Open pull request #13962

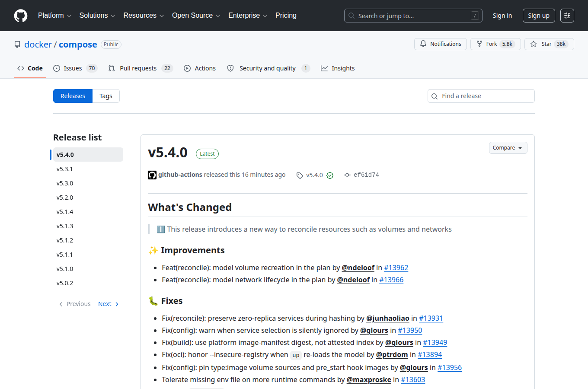(396, 268)
